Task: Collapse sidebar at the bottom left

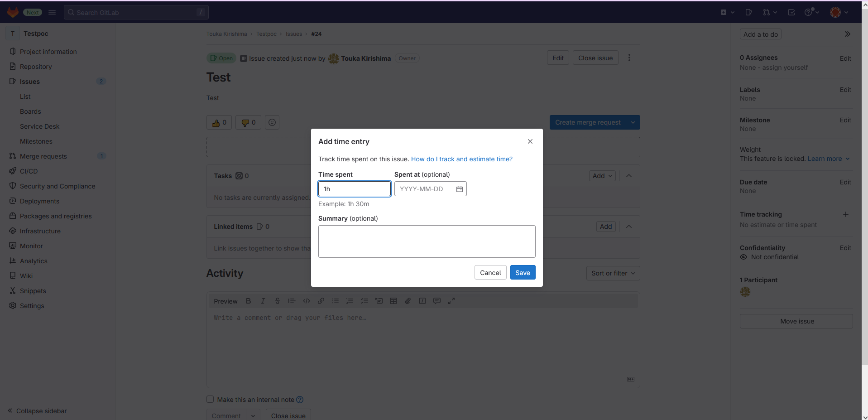Action: [37, 411]
